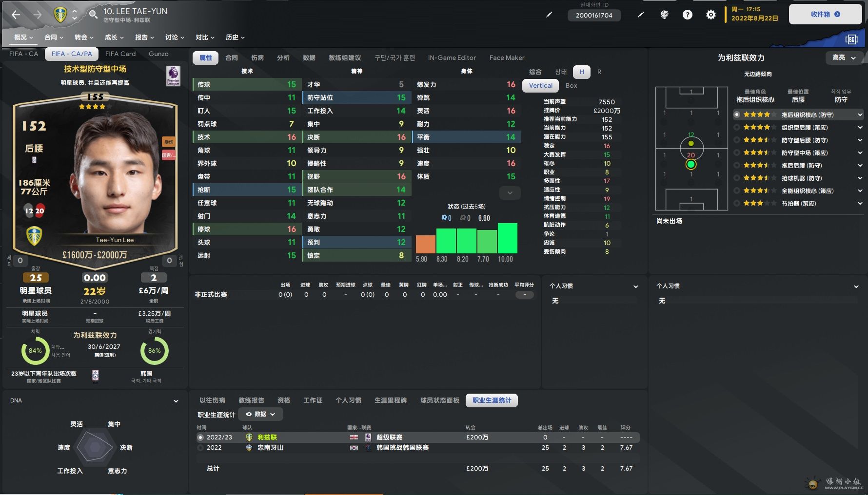The width and height of the screenshot is (868, 495).
Task: Expand the 高亮 dropdown
Action: coord(844,57)
